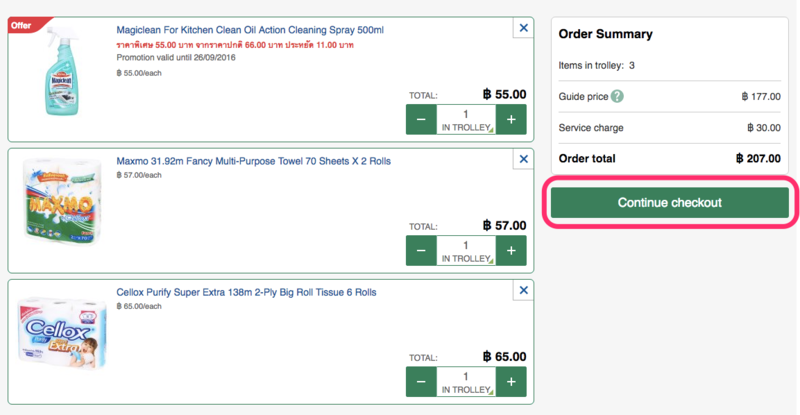Decrease Maxmo towel quantity with minus button
The width and height of the screenshot is (800, 415).
421,251
